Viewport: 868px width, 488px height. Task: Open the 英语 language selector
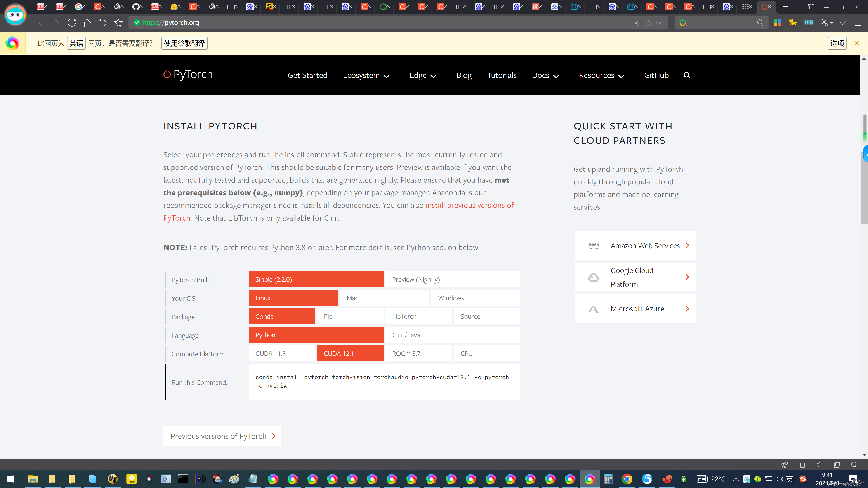(x=76, y=43)
